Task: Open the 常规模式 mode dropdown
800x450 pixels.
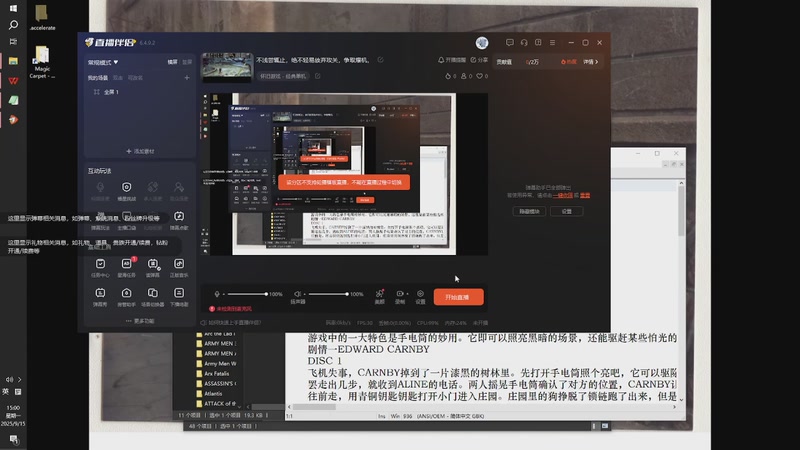Action: click(x=103, y=62)
